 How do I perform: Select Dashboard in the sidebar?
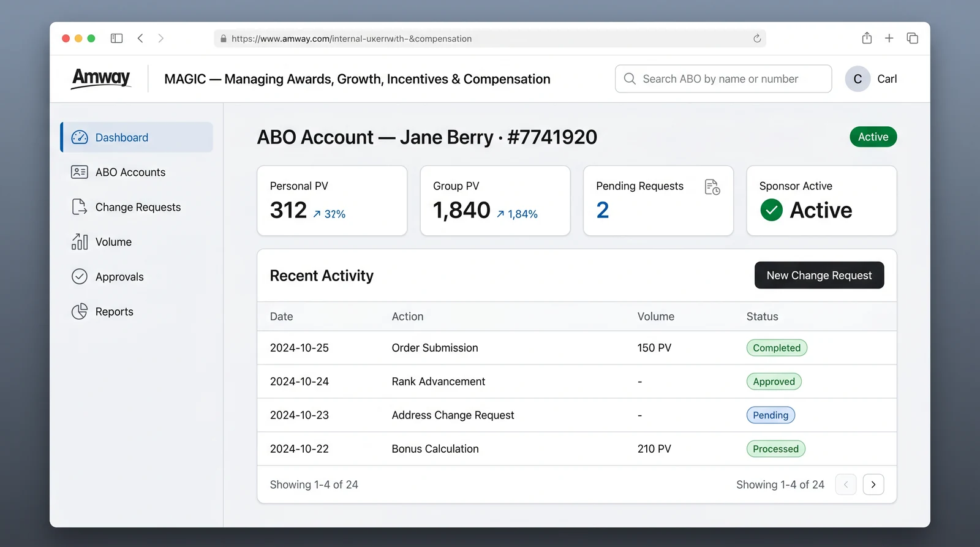[x=137, y=137]
